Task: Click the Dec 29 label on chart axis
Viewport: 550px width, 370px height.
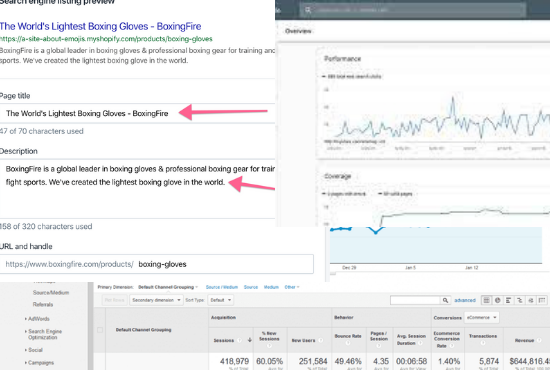Action: 349,268
